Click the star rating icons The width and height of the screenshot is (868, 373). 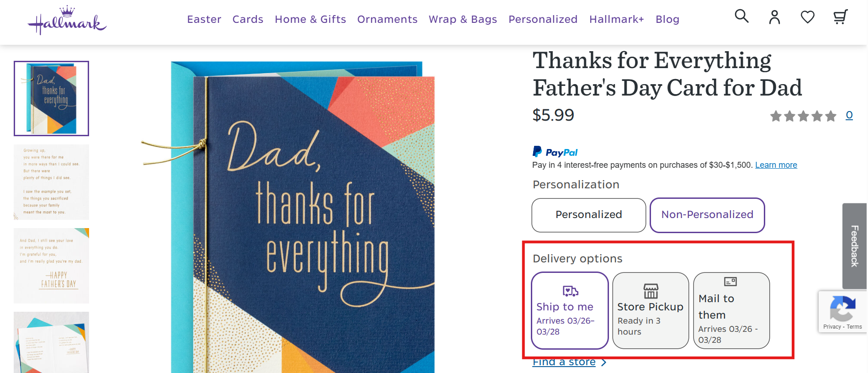click(803, 116)
